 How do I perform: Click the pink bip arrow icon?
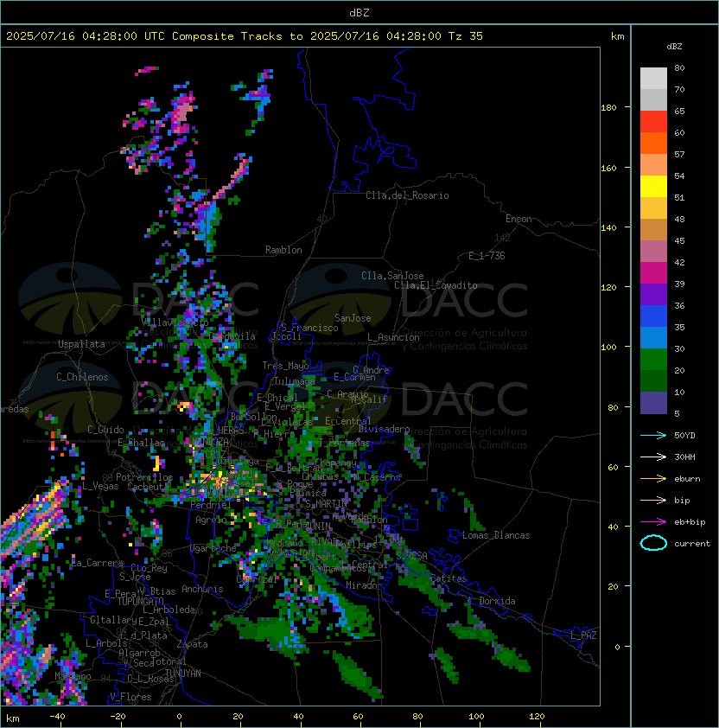tap(653, 500)
